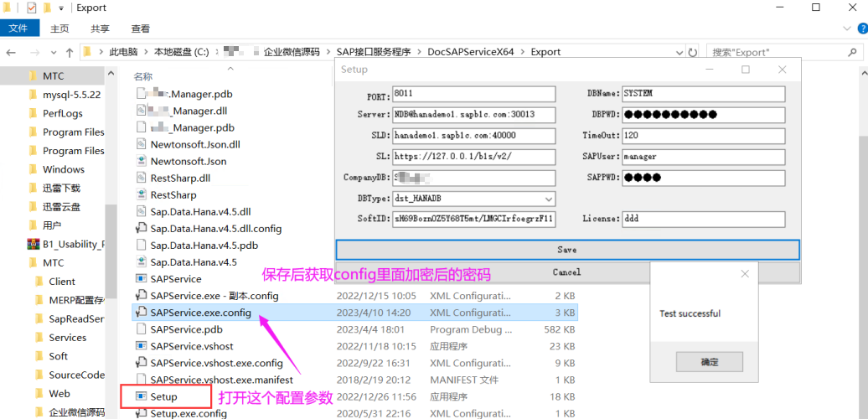
Task: Click the SAPUser manager field
Action: point(704,157)
